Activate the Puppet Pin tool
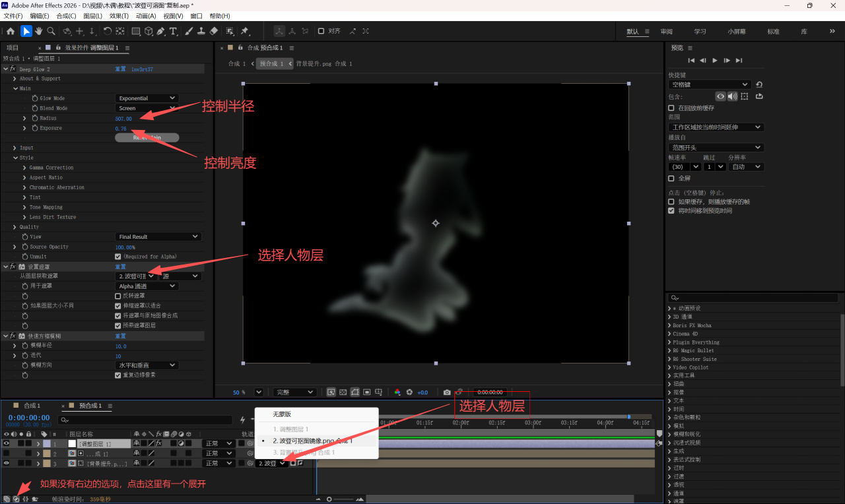Viewport: 845px width, 504px height. (245, 31)
